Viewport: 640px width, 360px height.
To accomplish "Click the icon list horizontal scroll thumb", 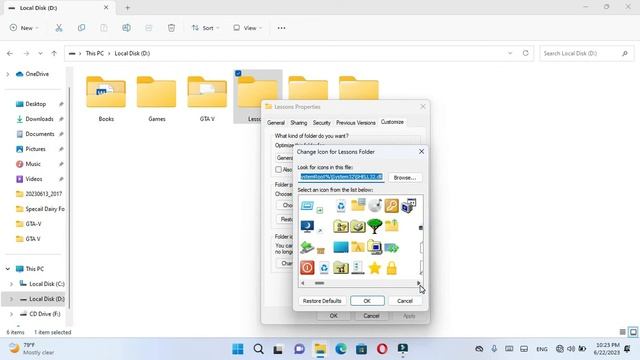I will [x=319, y=283].
